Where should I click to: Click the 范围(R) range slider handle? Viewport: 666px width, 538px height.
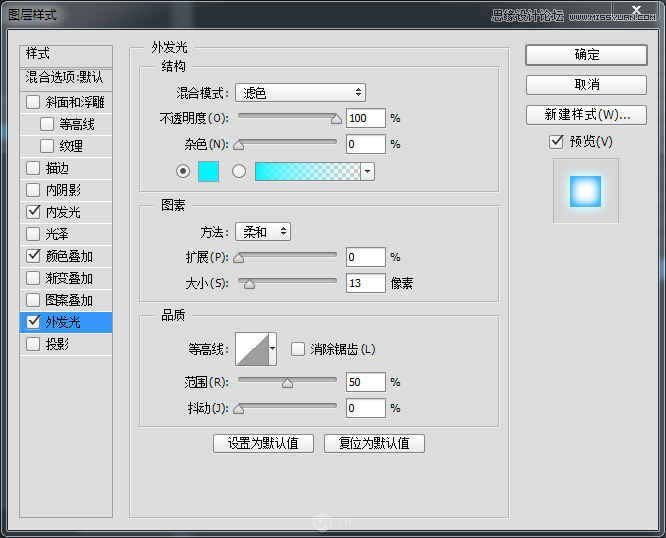point(288,383)
